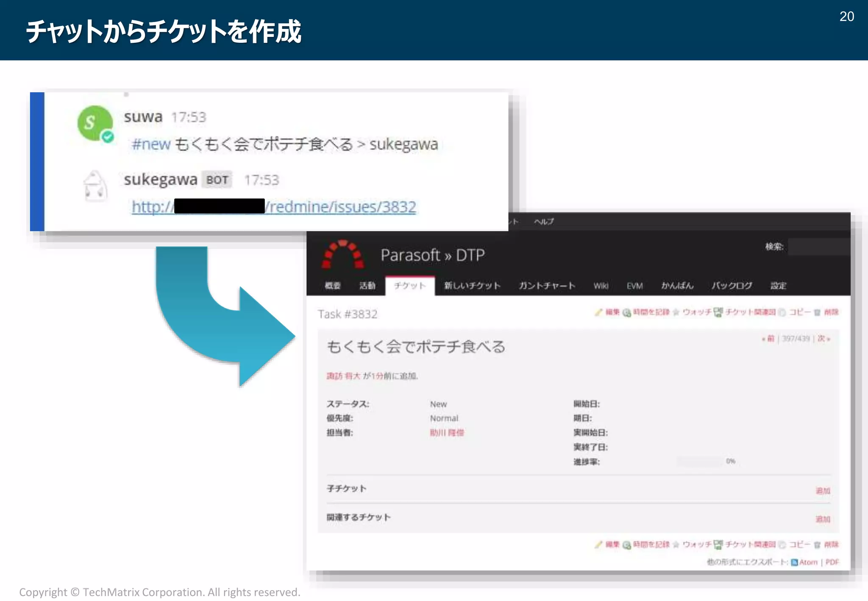Click 追加 in the 関連するチケット row
868x601 pixels.
(x=823, y=519)
